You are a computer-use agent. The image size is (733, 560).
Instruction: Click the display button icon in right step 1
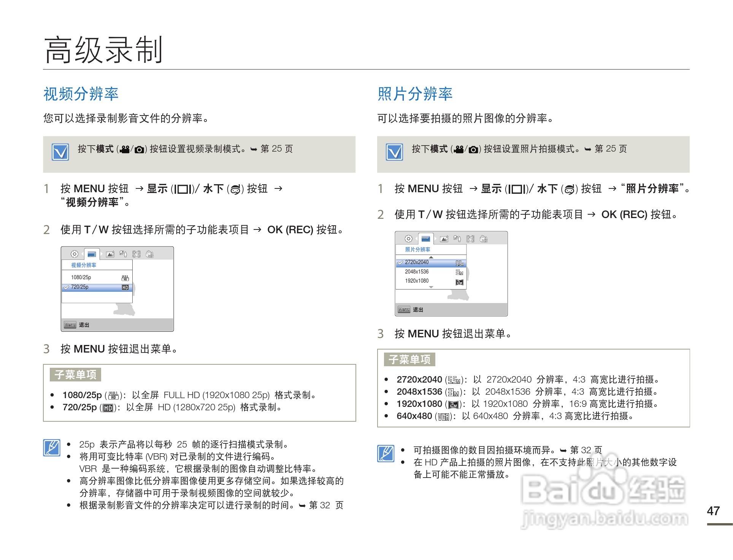(x=517, y=189)
